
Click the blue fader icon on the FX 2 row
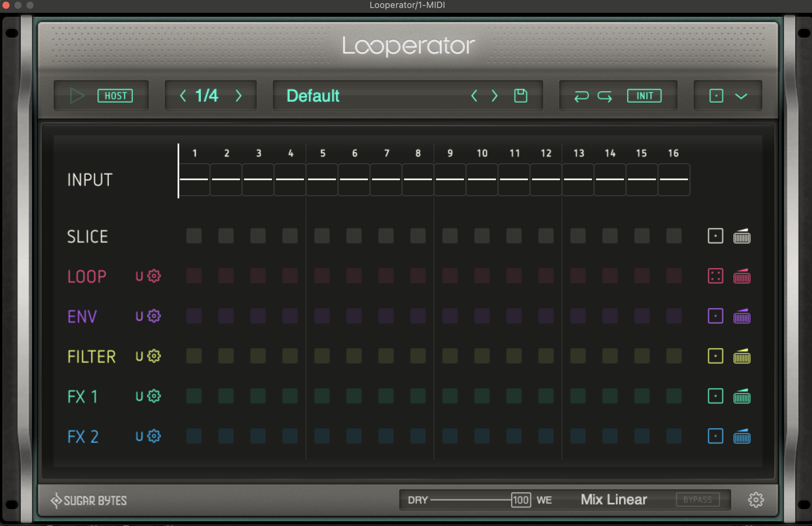tap(742, 436)
